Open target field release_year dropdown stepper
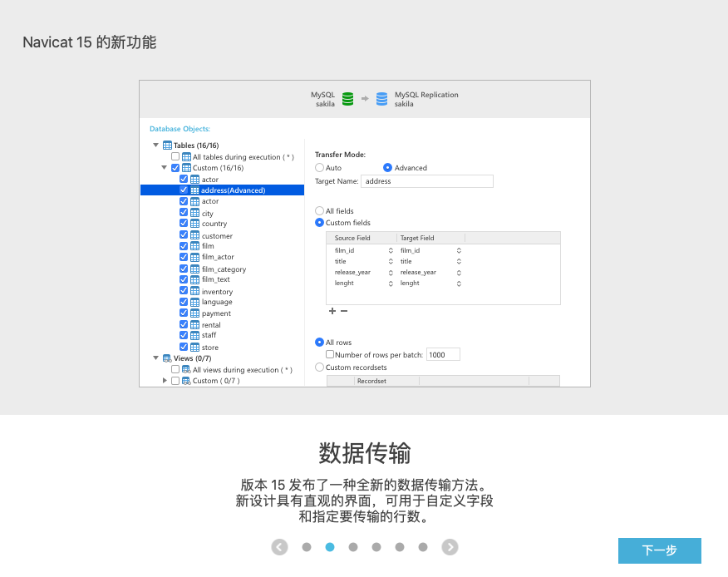The image size is (728, 577). pyautogui.click(x=459, y=272)
